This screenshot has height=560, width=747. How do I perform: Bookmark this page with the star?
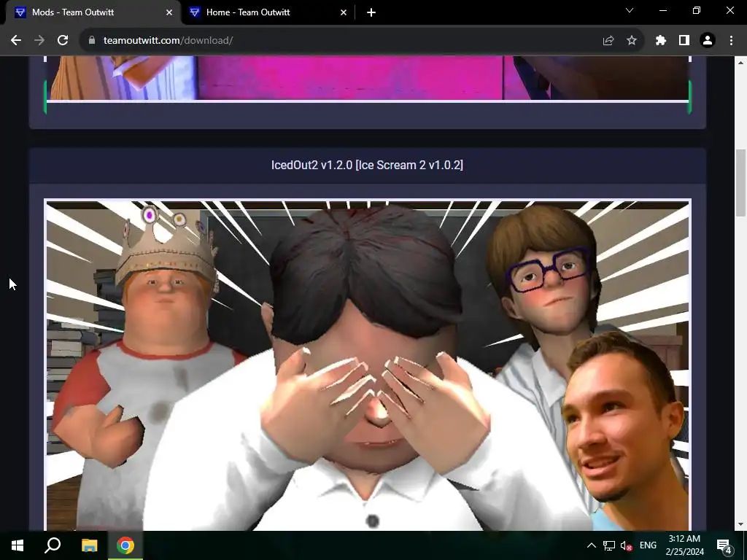632,41
